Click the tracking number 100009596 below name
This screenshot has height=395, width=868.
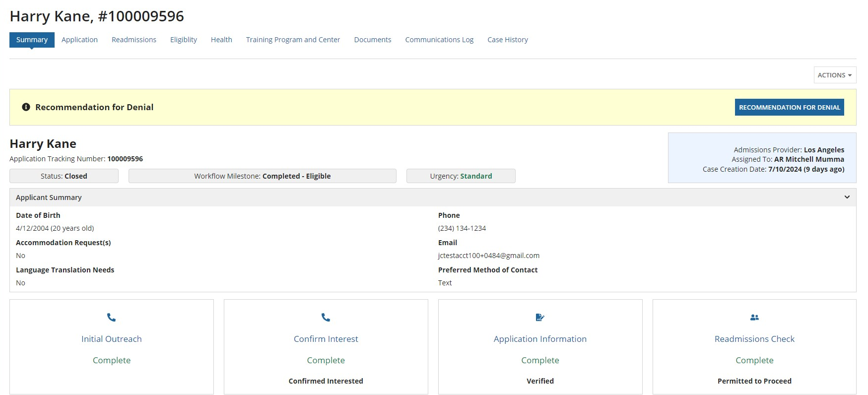pos(125,159)
